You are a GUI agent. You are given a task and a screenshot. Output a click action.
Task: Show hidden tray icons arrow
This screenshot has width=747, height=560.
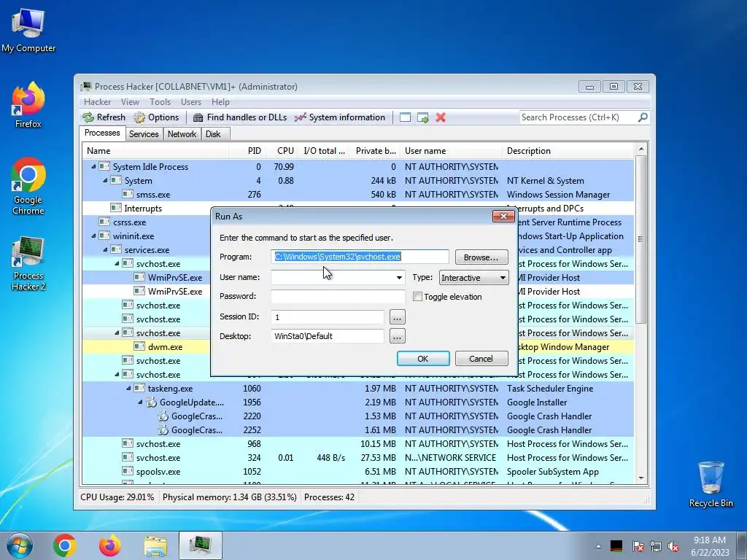coord(598,546)
